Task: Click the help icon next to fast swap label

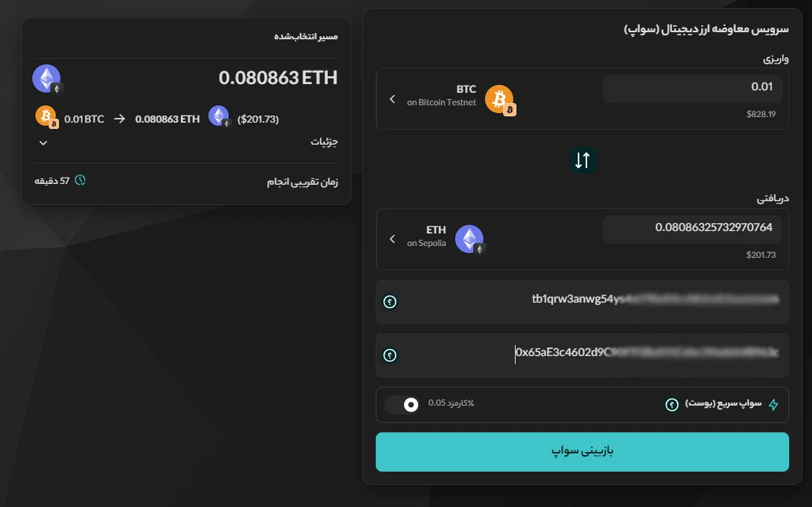Action: click(671, 405)
